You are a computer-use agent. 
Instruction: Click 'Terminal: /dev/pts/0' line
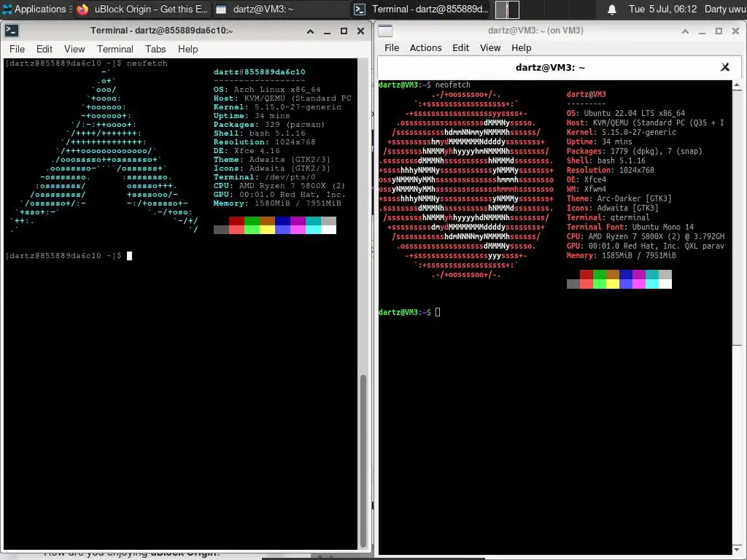(x=264, y=177)
